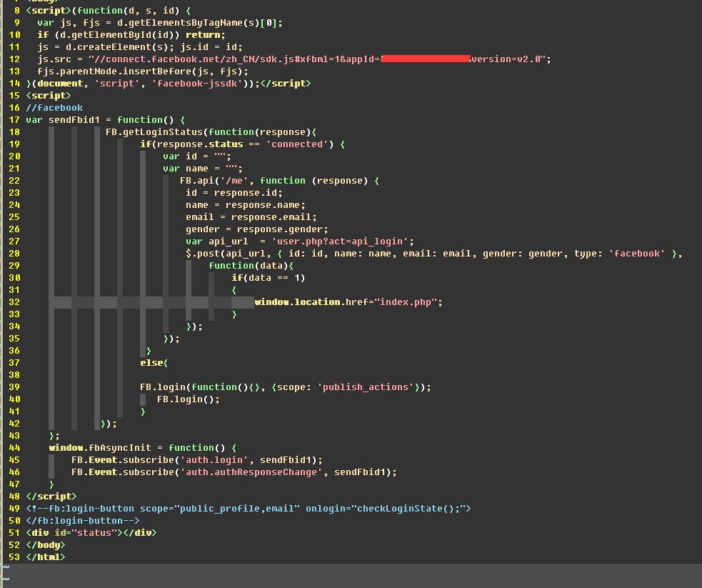Click the closing '</script>' tag on line 48
The height and width of the screenshot is (588, 702).
[51, 495]
